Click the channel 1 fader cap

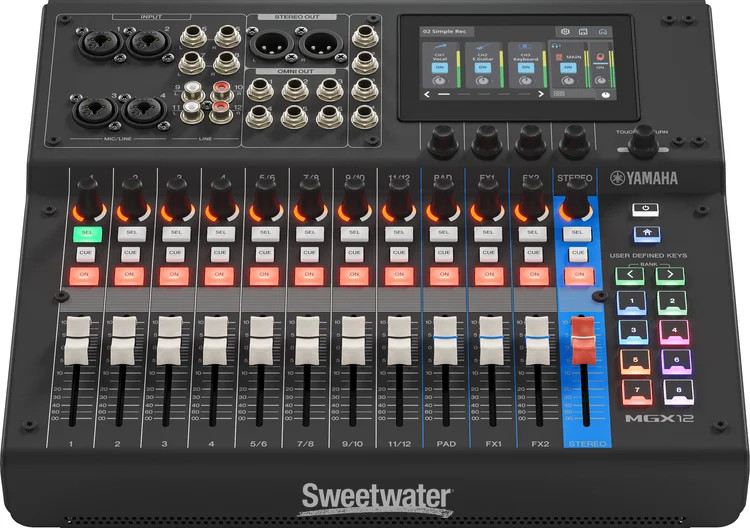point(77,340)
